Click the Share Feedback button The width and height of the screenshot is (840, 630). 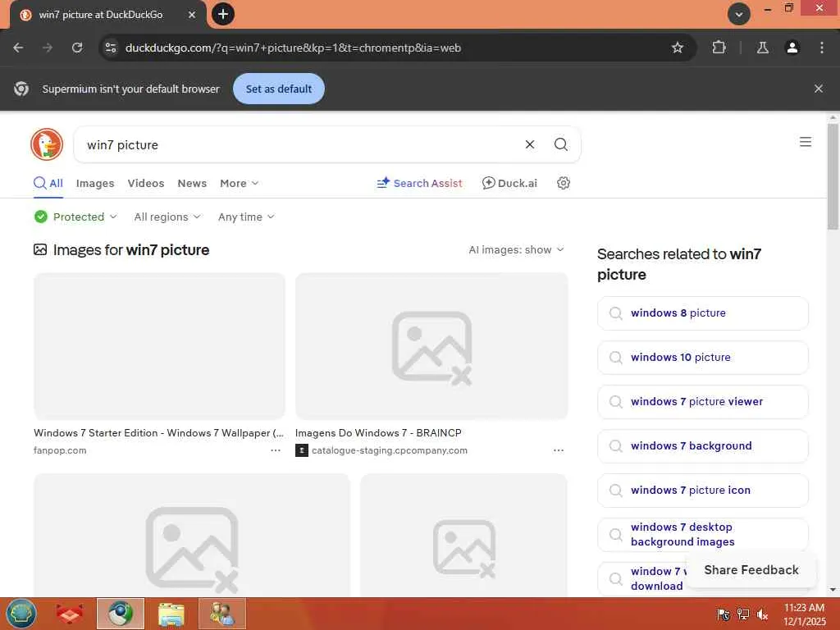751,570
